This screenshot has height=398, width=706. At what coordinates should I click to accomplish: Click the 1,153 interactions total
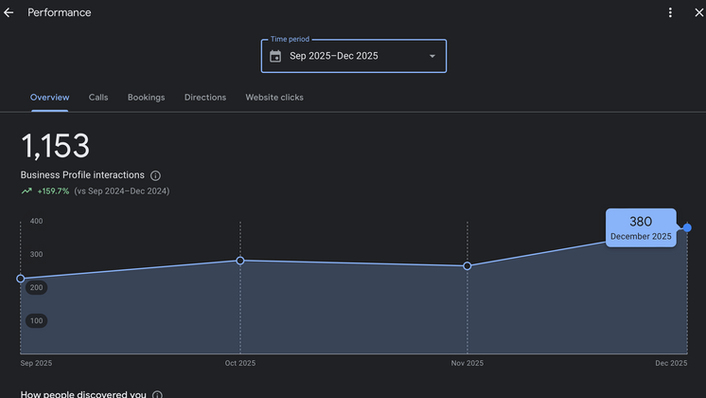point(55,146)
